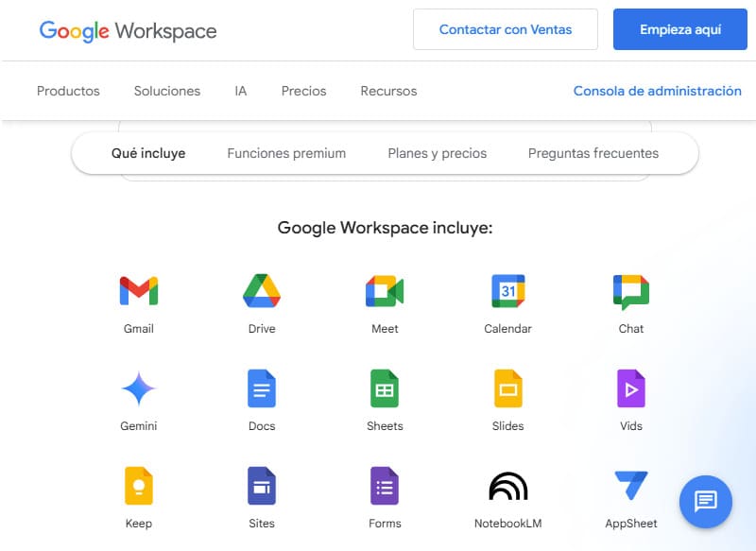The image size is (756, 551).
Task: Open the Soluciones menu
Action: coord(166,91)
